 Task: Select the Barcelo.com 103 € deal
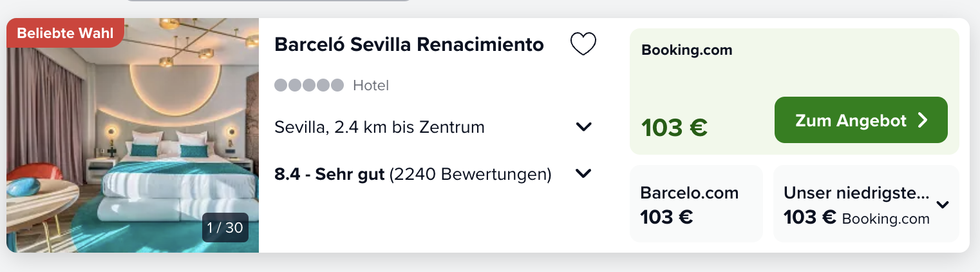[696, 204]
